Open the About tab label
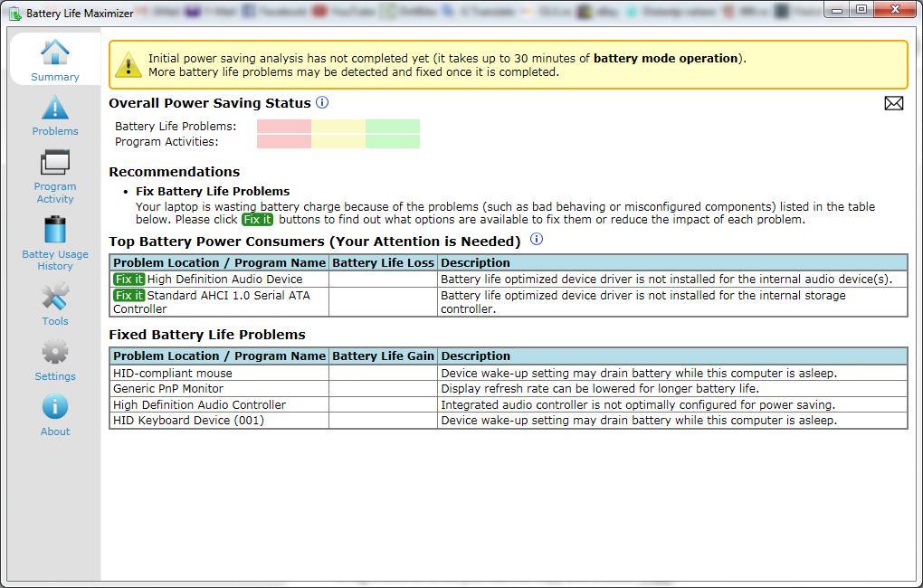 click(x=54, y=432)
